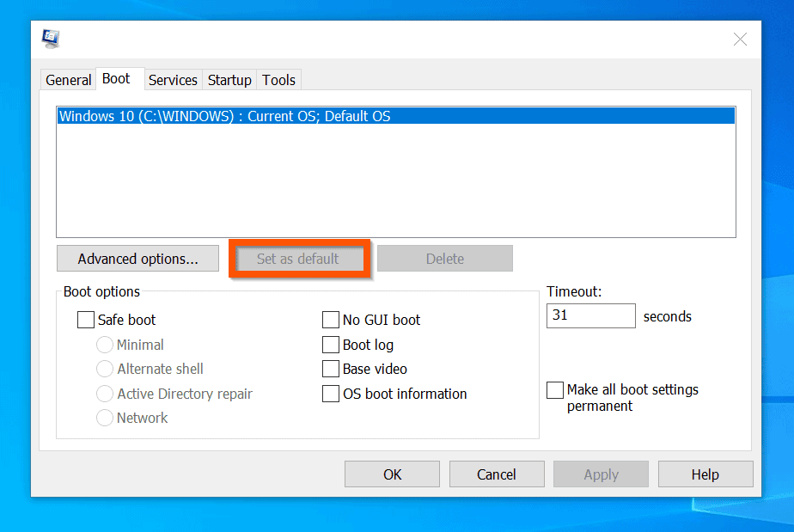This screenshot has width=794, height=532.
Task: Select the Tools tab
Action: (278, 80)
